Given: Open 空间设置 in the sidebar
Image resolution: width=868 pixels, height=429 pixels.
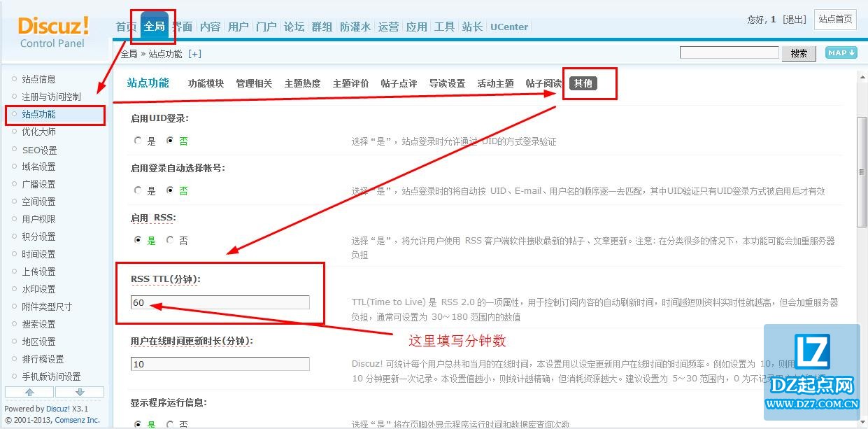Looking at the screenshot, I should (38, 202).
